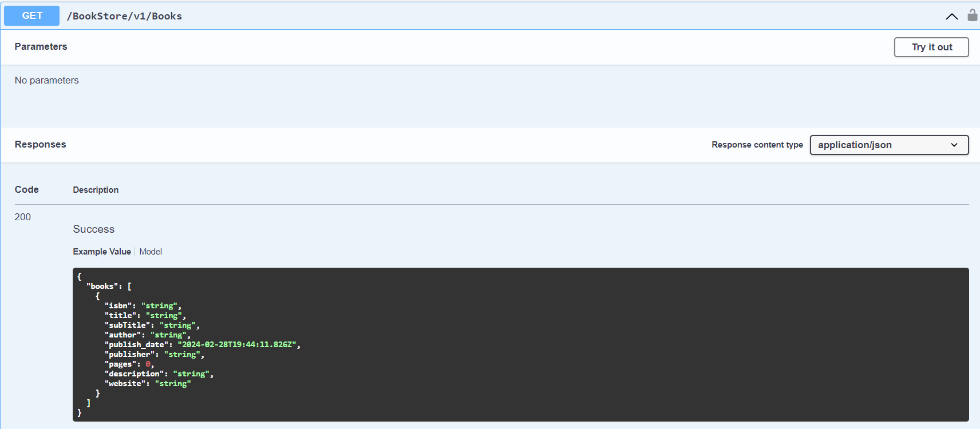Click the "title" line in the example
The width and height of the screenshot is (980, 429).
[x=145, y=315]
